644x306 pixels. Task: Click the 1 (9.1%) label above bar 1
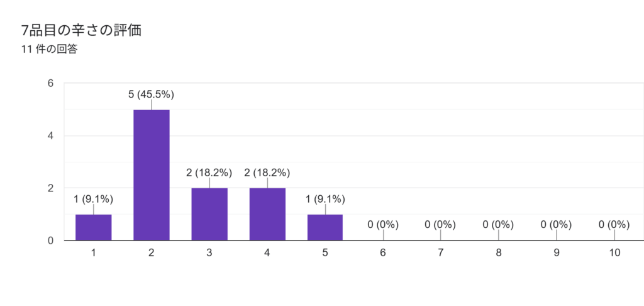point(94,199)
